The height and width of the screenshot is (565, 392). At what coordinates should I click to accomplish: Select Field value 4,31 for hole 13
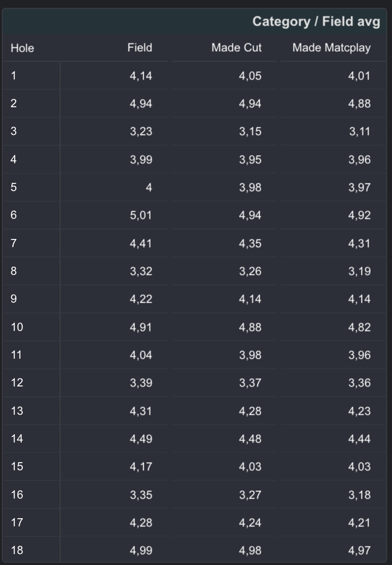[141, 411]
